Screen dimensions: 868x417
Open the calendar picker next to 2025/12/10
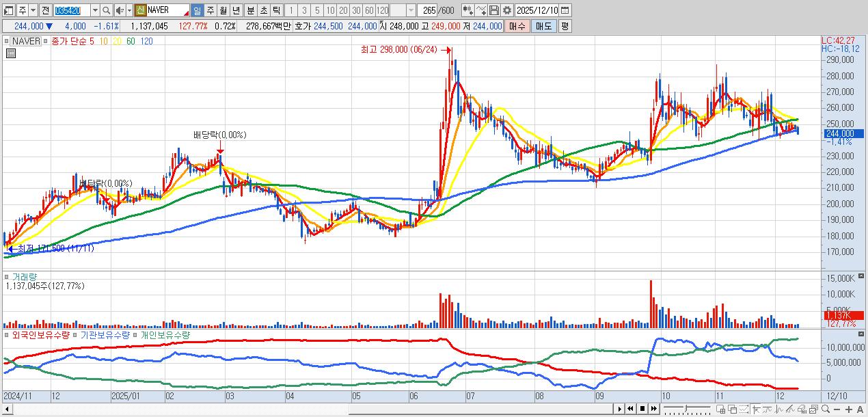[566, 10]
